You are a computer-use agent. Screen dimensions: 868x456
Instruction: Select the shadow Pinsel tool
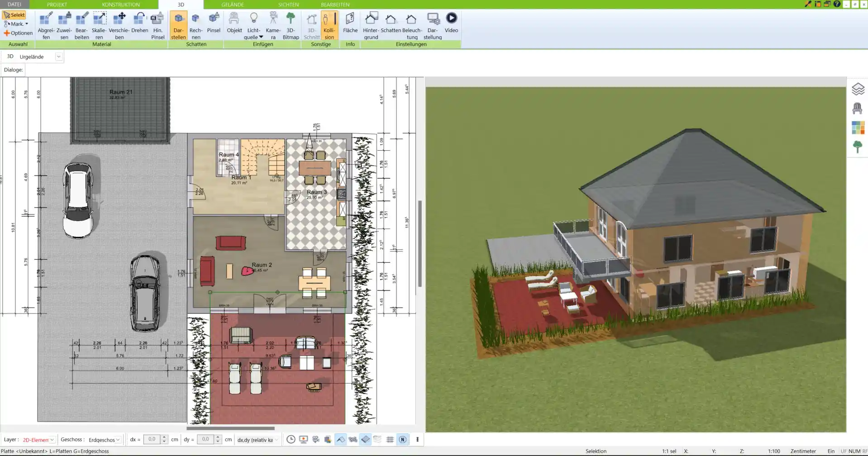coord(214,23)
